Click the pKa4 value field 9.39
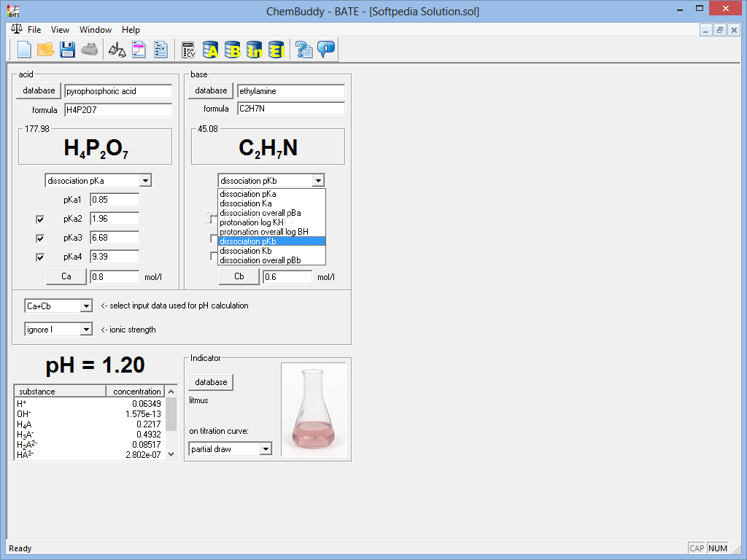Viewport: 747px width, 560px height. click(115, 257)
